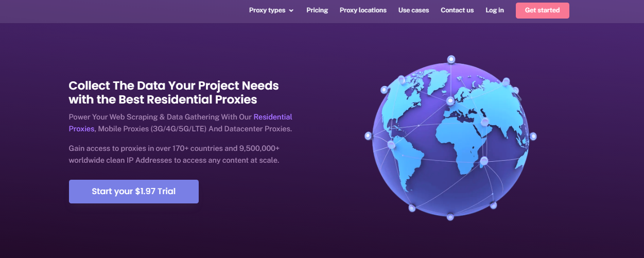Expand the chevron next to Proxy types
The width and height of the screenshot is (644, 258).
(291, 11)
